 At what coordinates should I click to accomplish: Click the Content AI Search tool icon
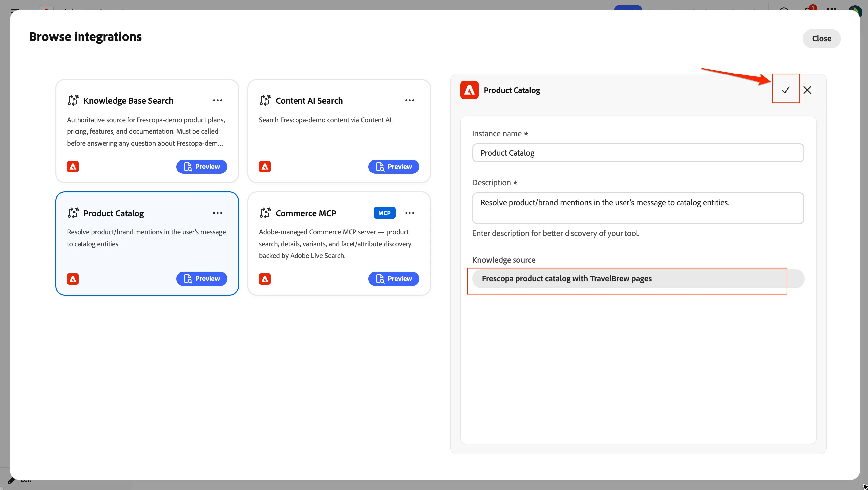(x=265, y=100)
